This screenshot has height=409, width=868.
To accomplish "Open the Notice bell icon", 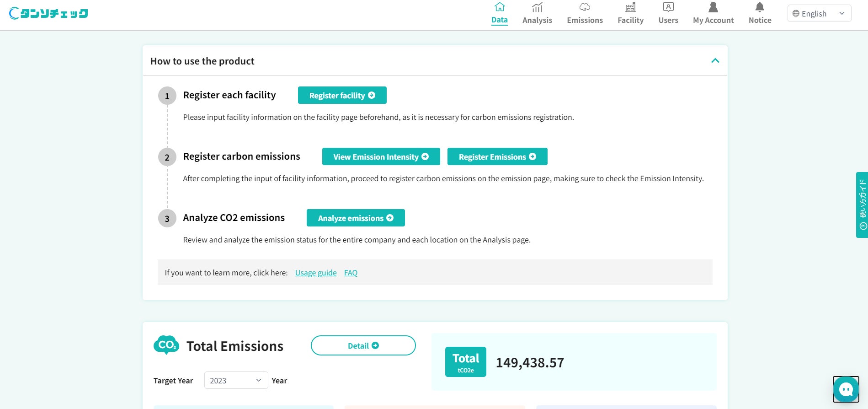I will pyautogui.click(x=760, y=7).
